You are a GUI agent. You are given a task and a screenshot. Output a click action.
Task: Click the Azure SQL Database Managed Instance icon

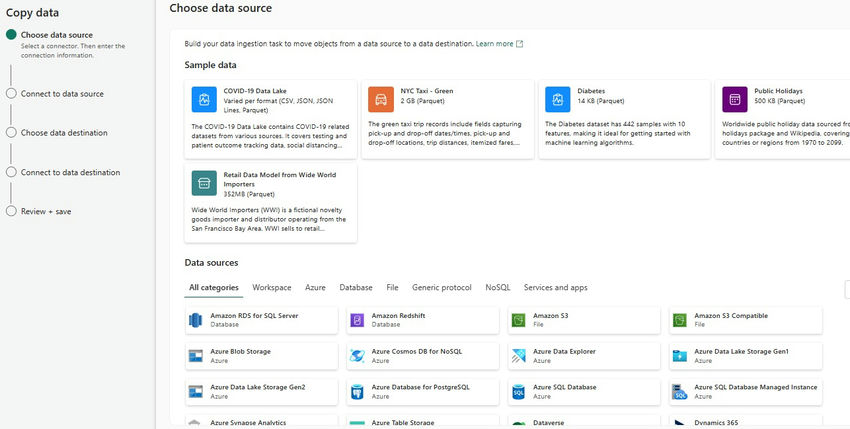coord(680,392)
